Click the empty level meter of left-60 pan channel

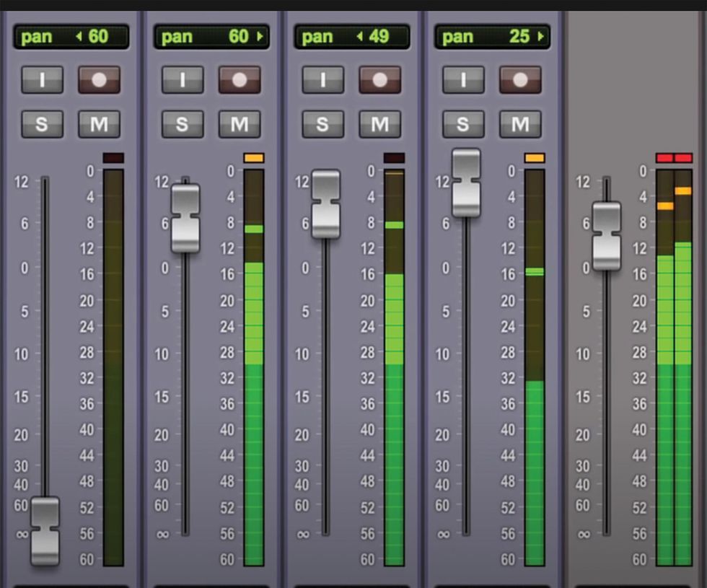click(x=113, y=367)
